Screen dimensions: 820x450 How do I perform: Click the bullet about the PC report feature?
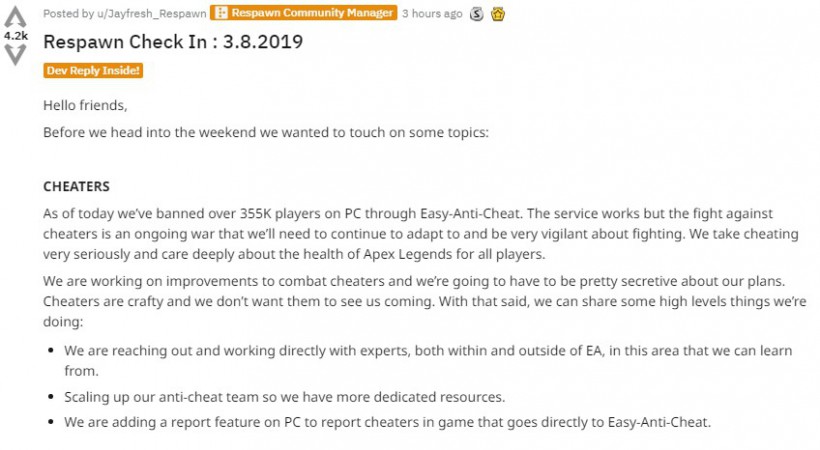click(387, 422)
